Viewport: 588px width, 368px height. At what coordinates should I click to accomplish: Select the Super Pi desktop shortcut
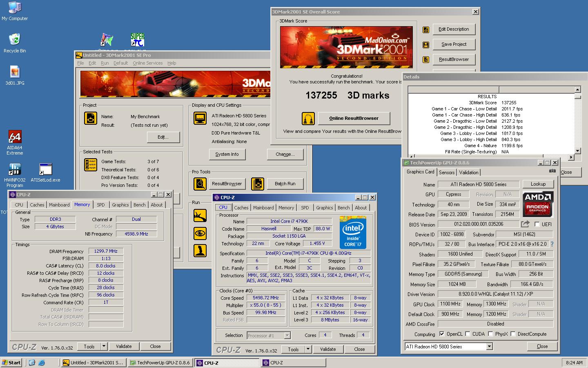138,40
